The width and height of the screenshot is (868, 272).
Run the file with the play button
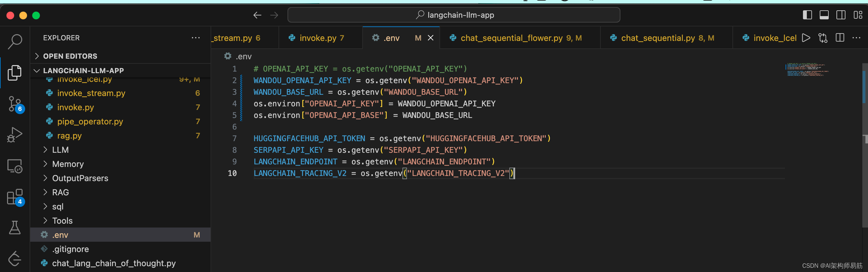pos(806,38)
